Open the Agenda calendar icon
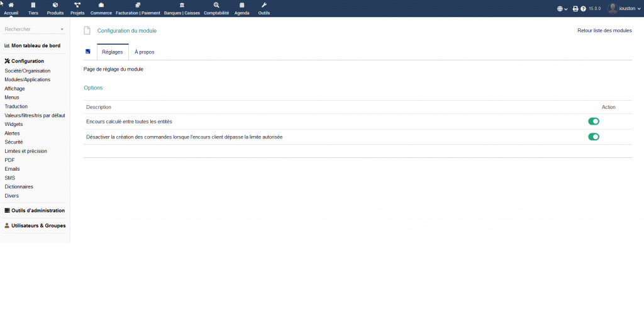 pyautogui.click(x=242, y=5)
